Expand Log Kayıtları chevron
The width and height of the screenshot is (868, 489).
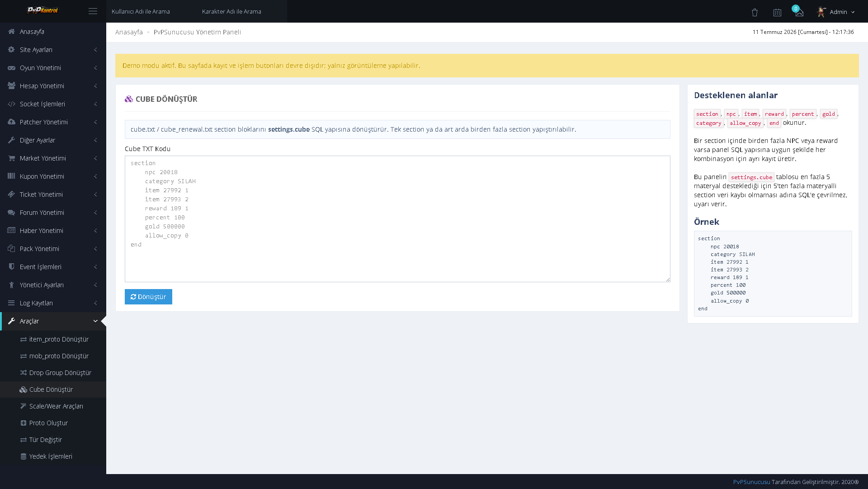(95, 303)
